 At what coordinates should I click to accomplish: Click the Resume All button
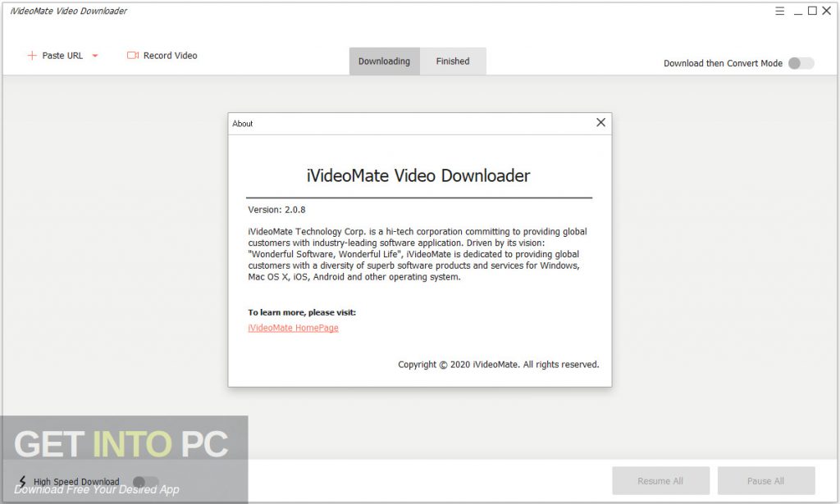coord(660,480)
